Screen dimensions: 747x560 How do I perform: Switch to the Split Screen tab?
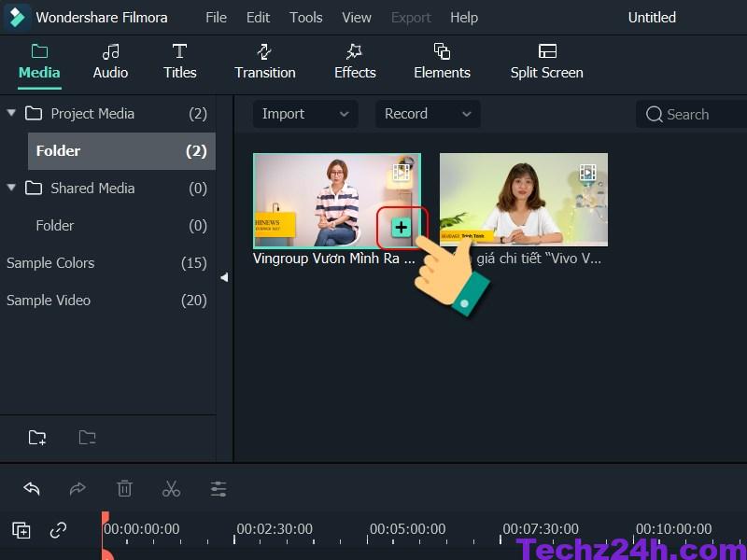point(546,62)
